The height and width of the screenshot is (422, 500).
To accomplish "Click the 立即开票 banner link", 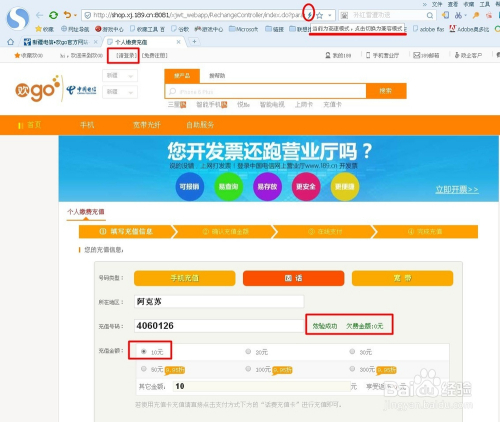I will pyautogui.click(x=457, y=190).
